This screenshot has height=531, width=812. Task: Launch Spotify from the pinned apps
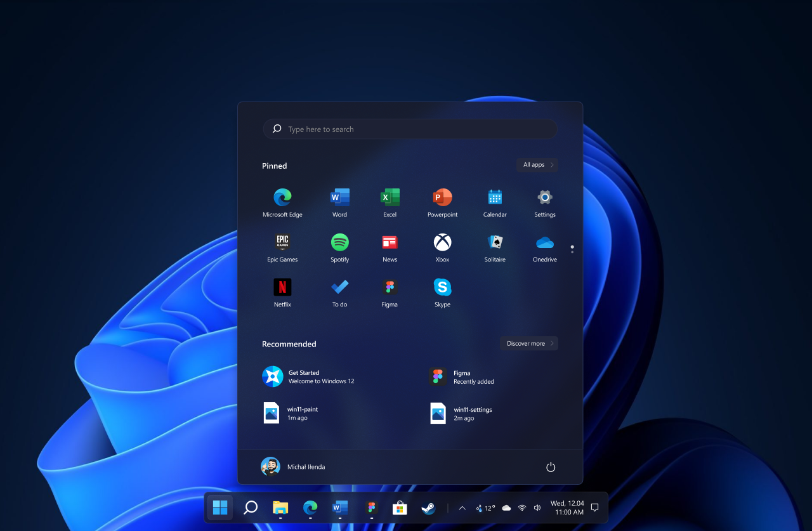coord(339,242)
